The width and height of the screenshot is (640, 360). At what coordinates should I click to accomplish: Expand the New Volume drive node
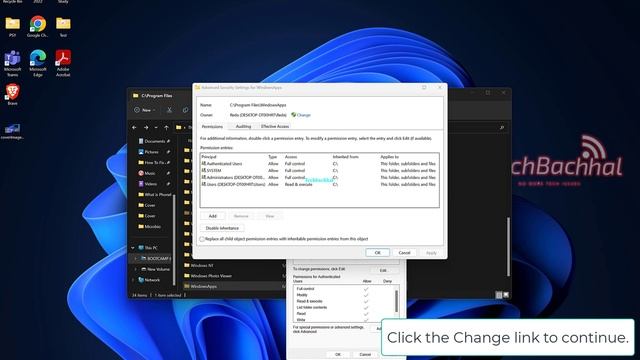click(x=136, y=269)
